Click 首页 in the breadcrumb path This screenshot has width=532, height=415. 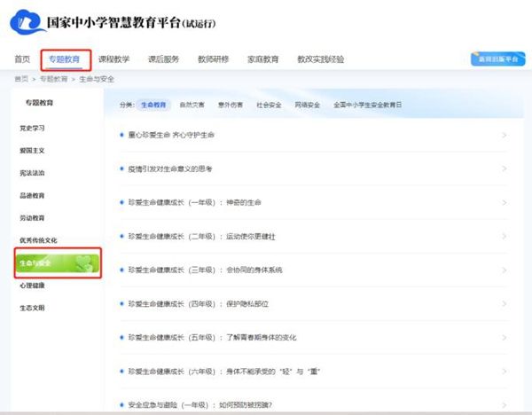click(20, 80)
